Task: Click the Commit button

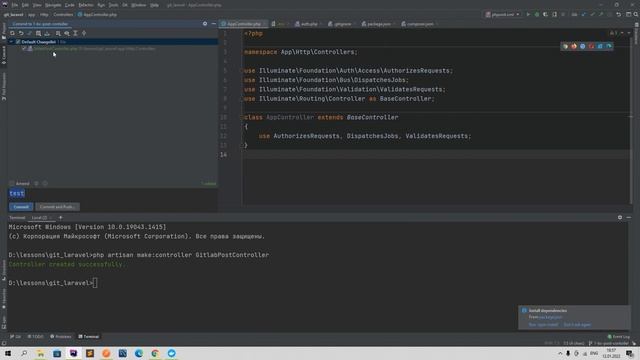Action: click(x=21, y=207)
